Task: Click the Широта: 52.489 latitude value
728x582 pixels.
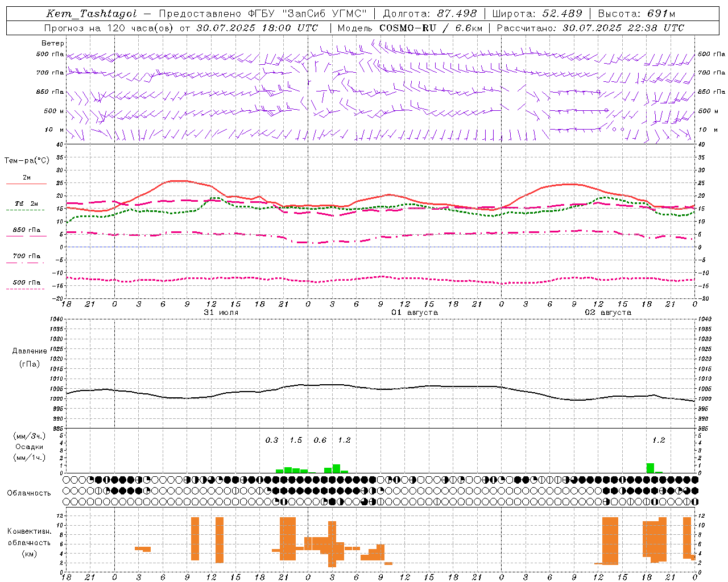Action: tap(537, 14)
